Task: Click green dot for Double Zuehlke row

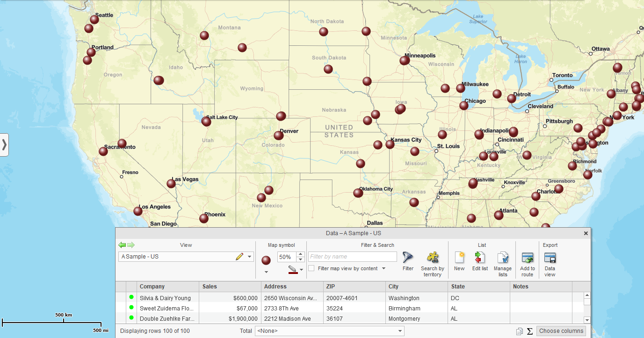Action: coord(131,318)
